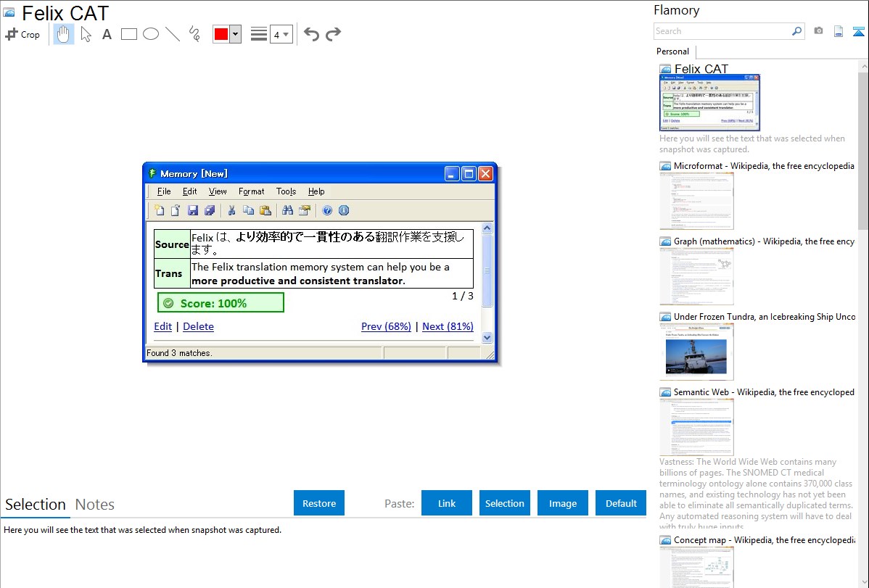869x588 pixels.
Task: Undo the last annotation
Action: coord(311,34)
